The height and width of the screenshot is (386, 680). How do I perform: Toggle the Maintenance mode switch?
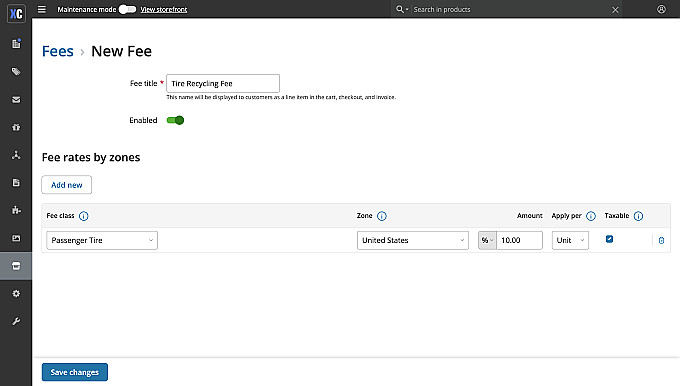pos(128,9)
